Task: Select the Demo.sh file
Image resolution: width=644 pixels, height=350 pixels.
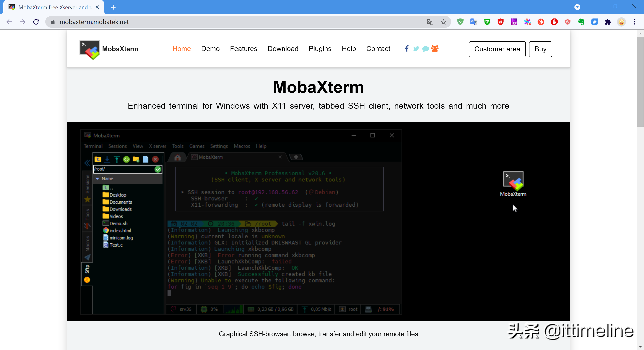Action: pyautogui.click(x=115, y=223)
